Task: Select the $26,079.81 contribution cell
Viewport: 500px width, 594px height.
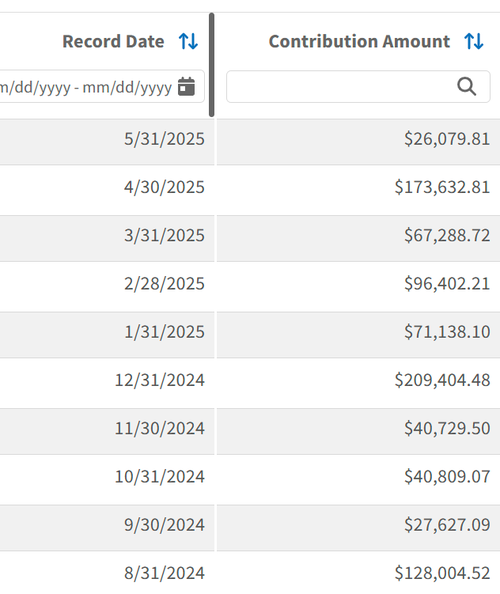Action: [x=358, y=139]
